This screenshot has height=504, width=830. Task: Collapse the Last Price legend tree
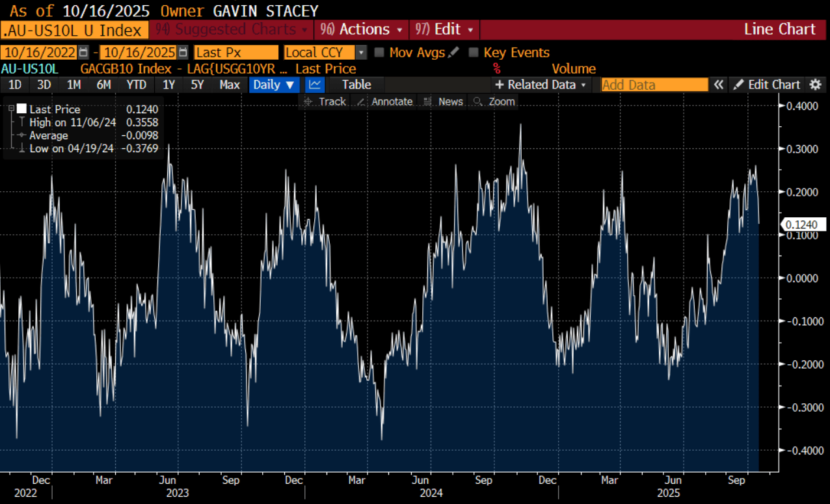pyautogui.click(x=11, y=109)
